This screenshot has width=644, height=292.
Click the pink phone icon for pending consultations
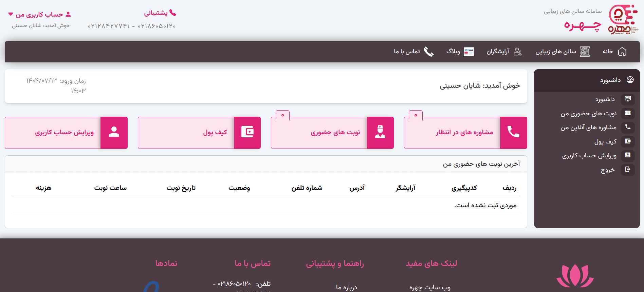(513, 133)
